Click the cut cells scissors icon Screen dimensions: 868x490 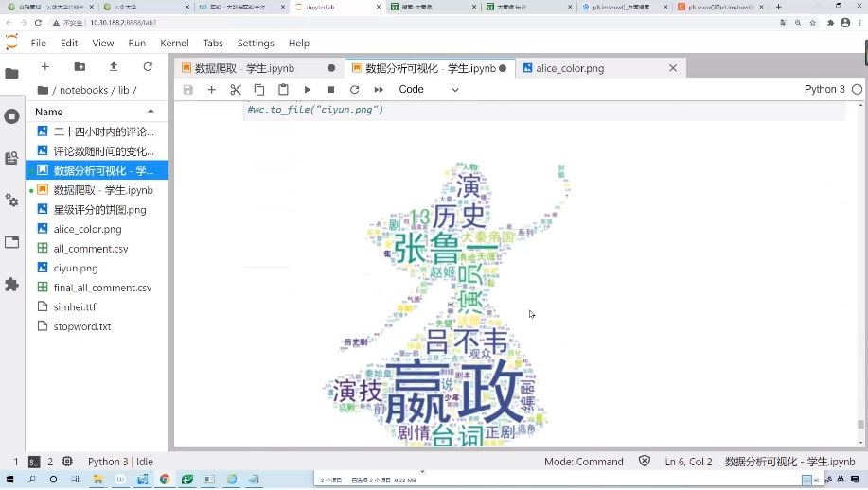click(x=236, y=90)
